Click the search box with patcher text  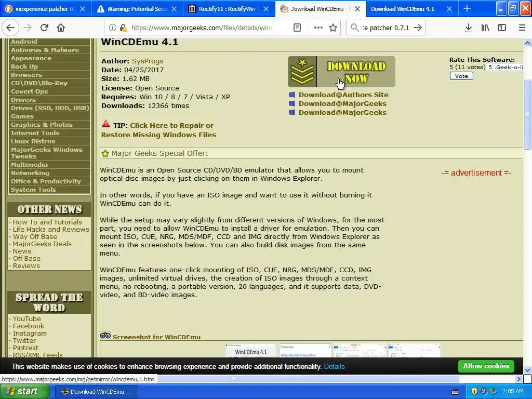coord(385,28)
